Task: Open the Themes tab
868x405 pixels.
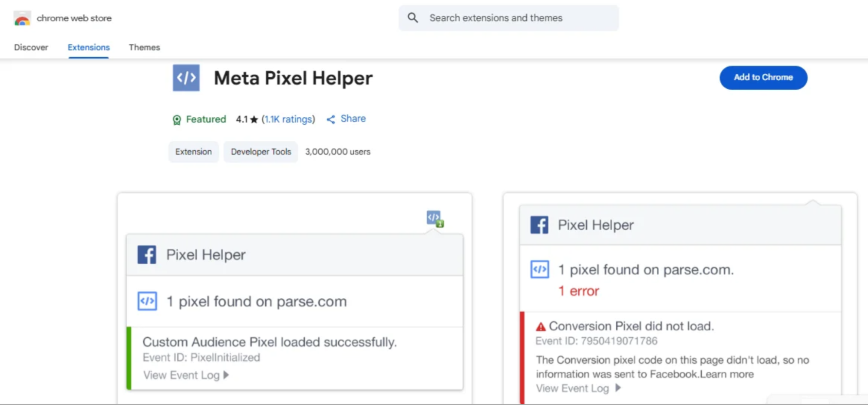Action: pos(144,47)
